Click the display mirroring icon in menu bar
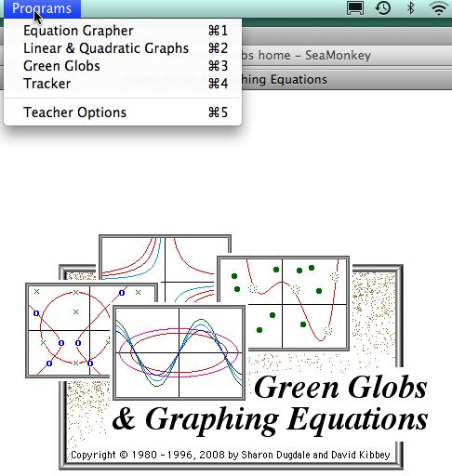The image size is (452, 476). tap(355, 8)
